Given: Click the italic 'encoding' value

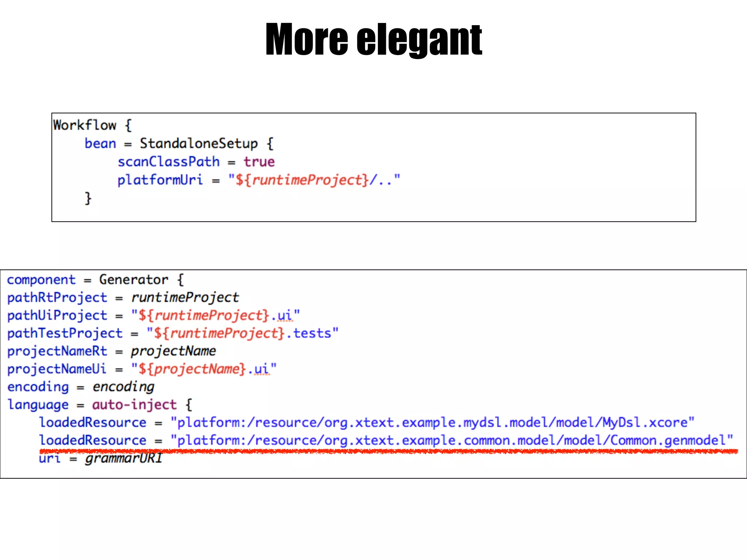Looking at the screenshot, I should pyautogui.click(x=123, y=387).
